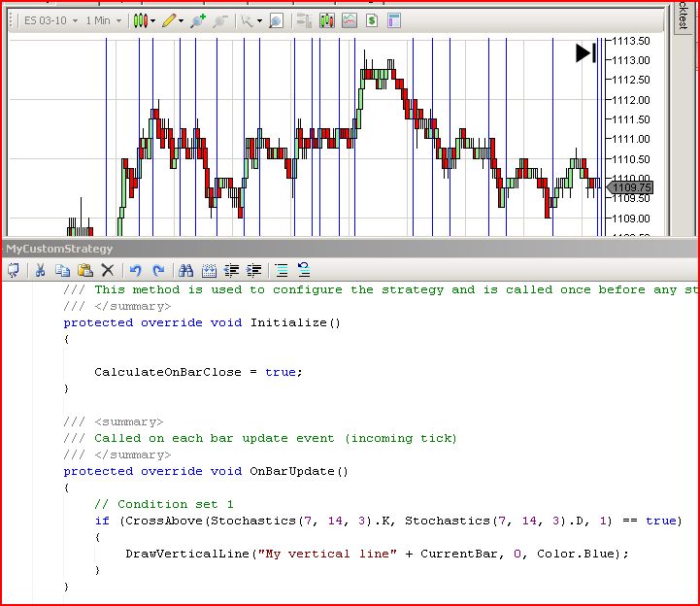This screenshot has height=606, width=700.
Task: Open the Data Box magnifier icon
Action: [276, 20]
